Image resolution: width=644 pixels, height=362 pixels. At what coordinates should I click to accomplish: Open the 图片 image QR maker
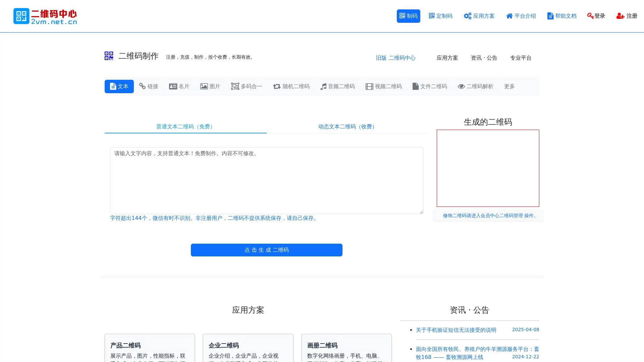point(210,86)
